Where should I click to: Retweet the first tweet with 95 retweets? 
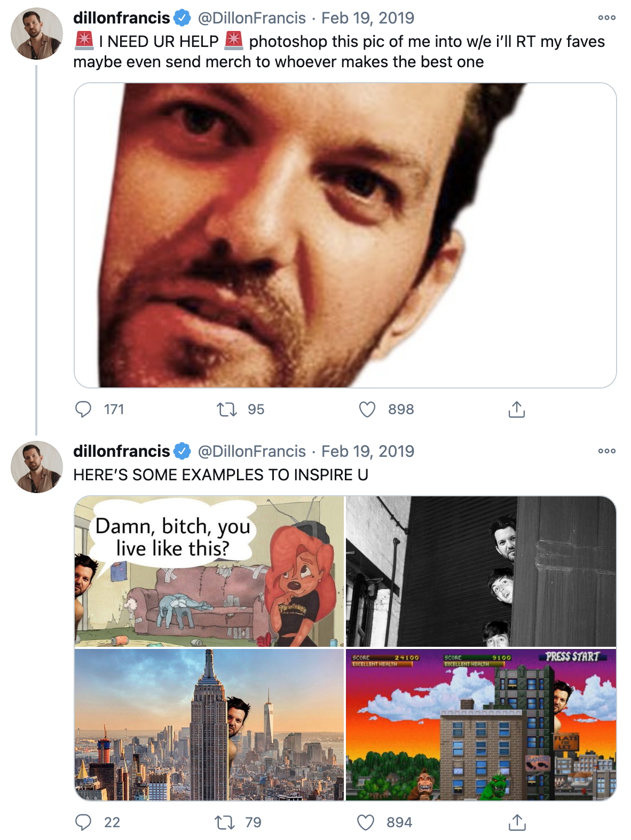tap(226, 409)
